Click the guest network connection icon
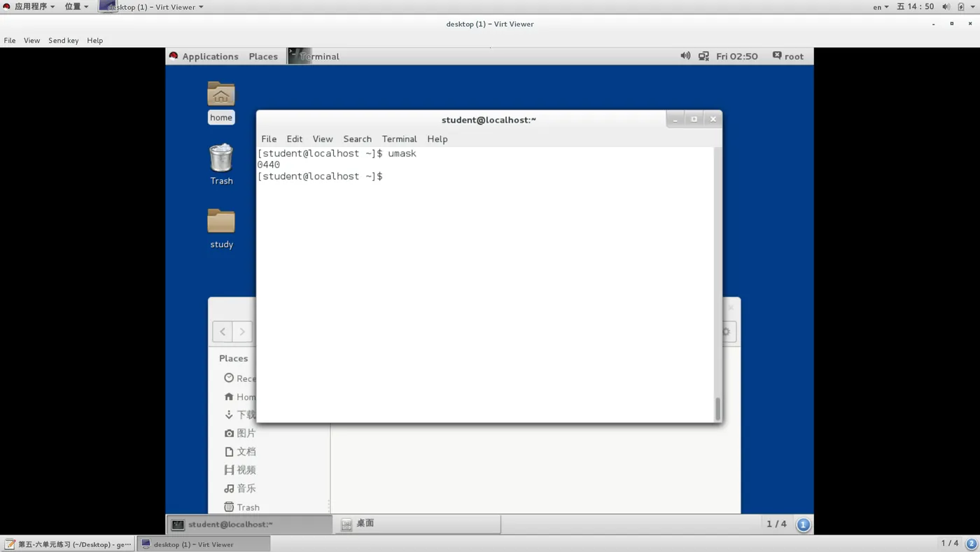 pos(703,56)
